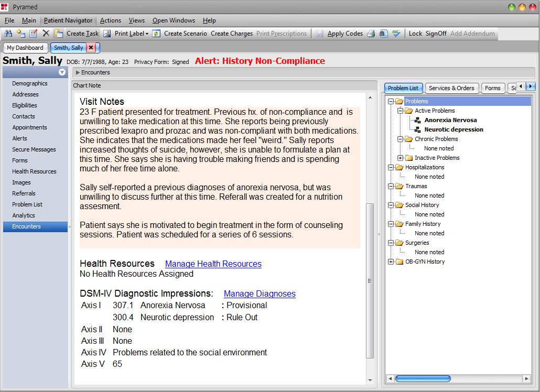Click the binoculars search icon in toolbar
The width and height of the screenshot is (540, 392).
8,34
